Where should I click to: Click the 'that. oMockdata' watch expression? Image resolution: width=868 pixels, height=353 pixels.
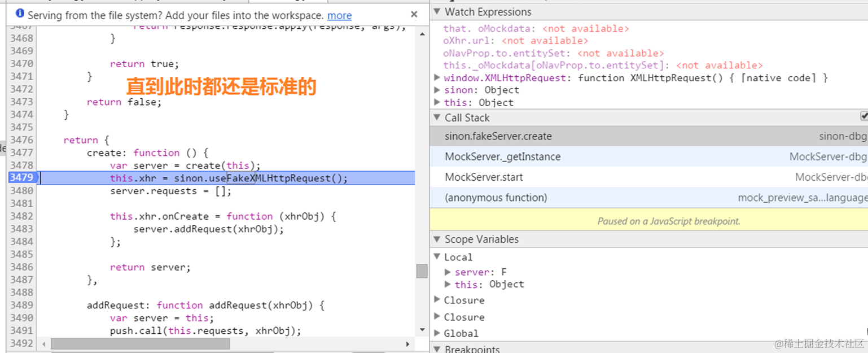536,28
